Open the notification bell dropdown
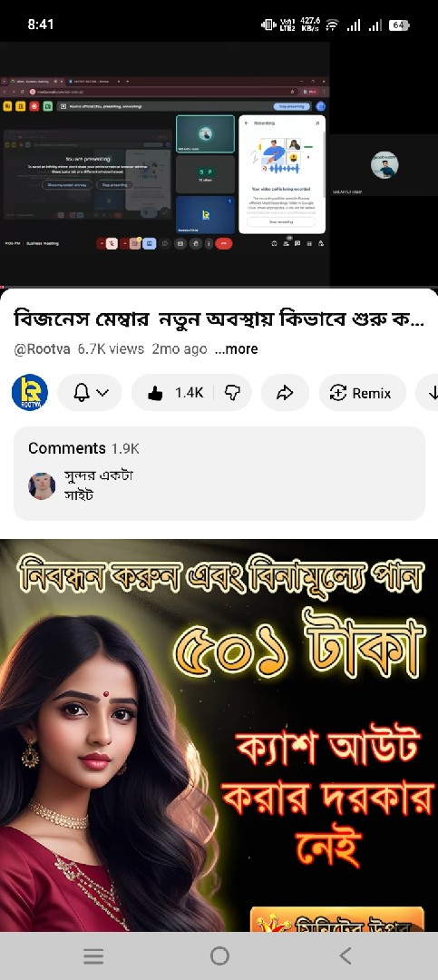This screenshot has height=980, width=438. pyautogui.click(x=90, y=393)
